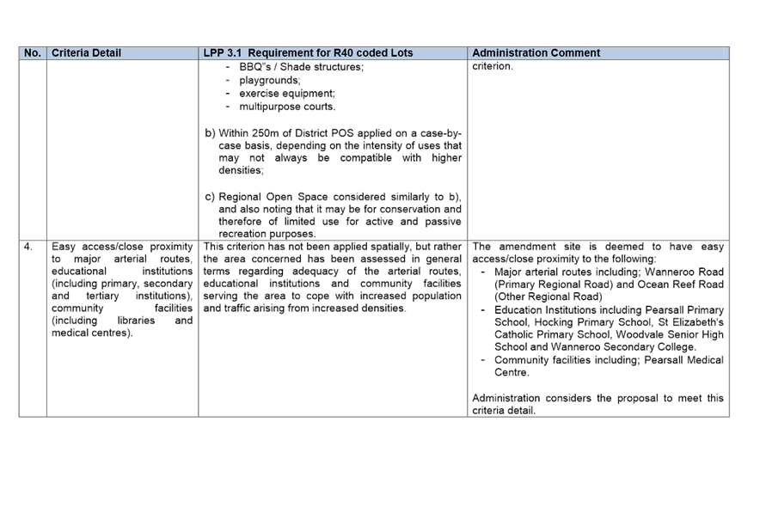Screen dimensions: 772x532
Task: Select the "Community facilities" bullet point
Action: point(608,366)
